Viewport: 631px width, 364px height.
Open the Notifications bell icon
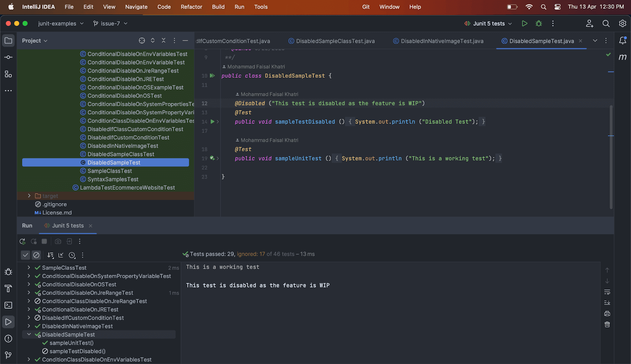[x=622, y=41]
